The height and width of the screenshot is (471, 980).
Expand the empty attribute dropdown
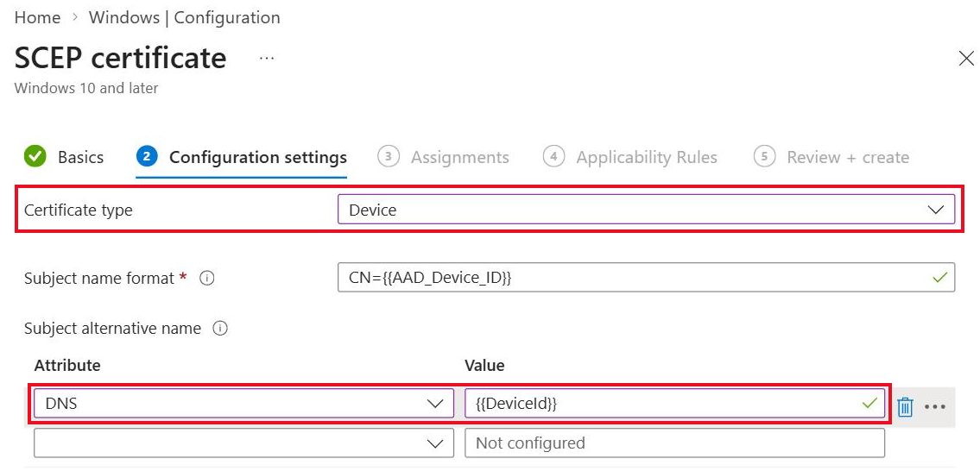point(243,443)
